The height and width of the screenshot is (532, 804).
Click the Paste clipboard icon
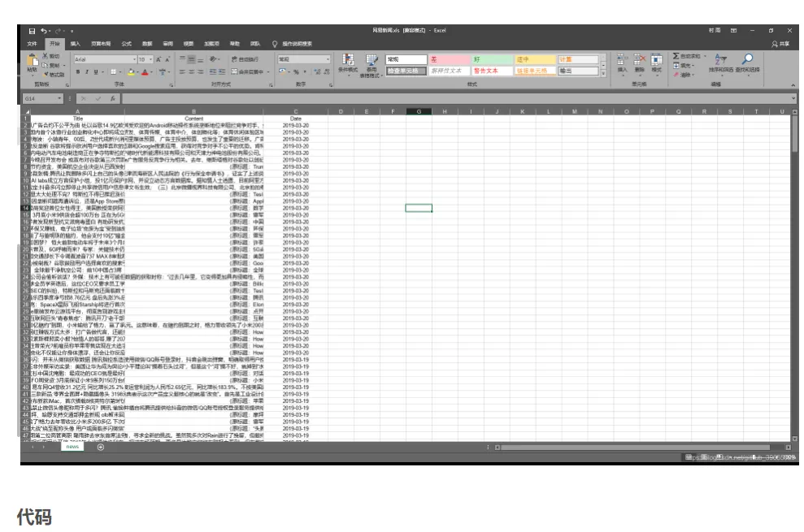point(33,60)
